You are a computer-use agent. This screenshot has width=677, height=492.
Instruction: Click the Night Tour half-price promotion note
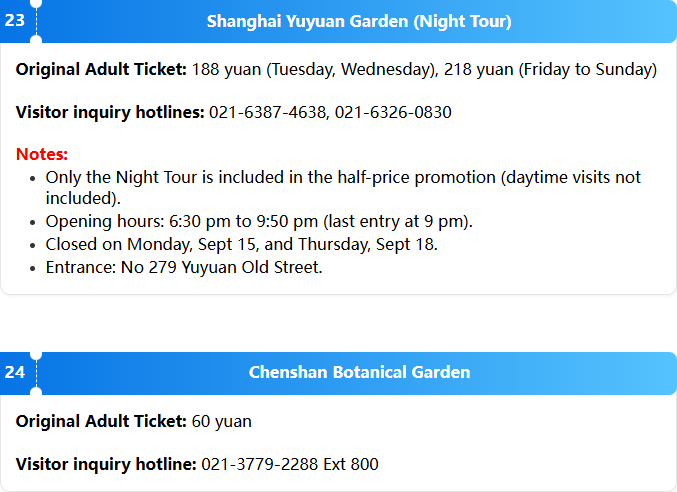tap(343, 187)
